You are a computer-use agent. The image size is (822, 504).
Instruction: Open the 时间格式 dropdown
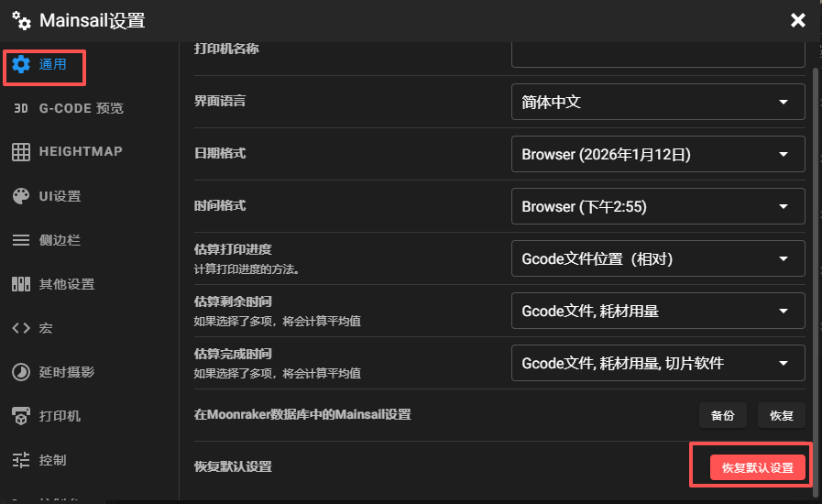tap(657, 206)
